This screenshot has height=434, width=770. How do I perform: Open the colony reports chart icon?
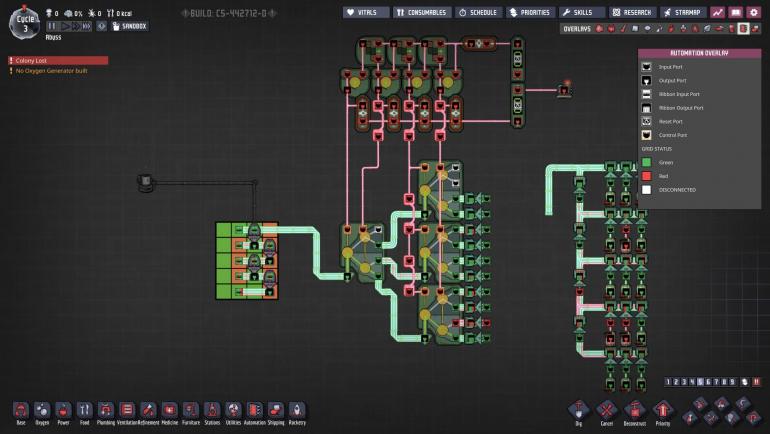[718, 12]
